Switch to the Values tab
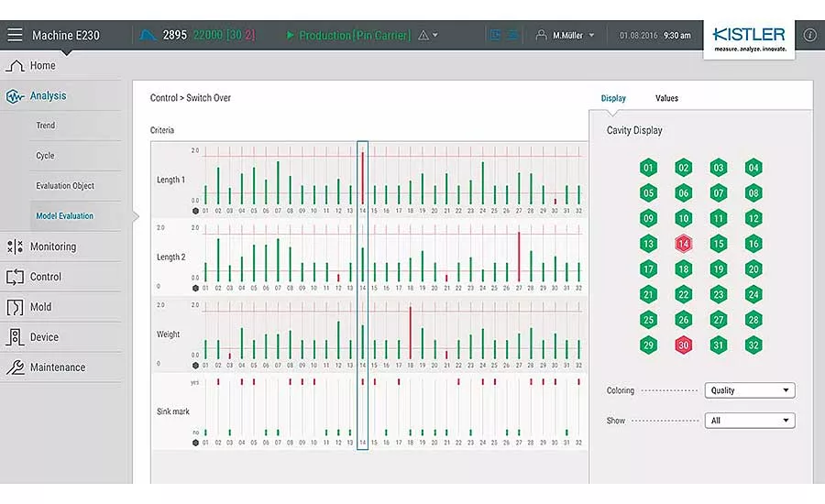 (x=666, y=98)
